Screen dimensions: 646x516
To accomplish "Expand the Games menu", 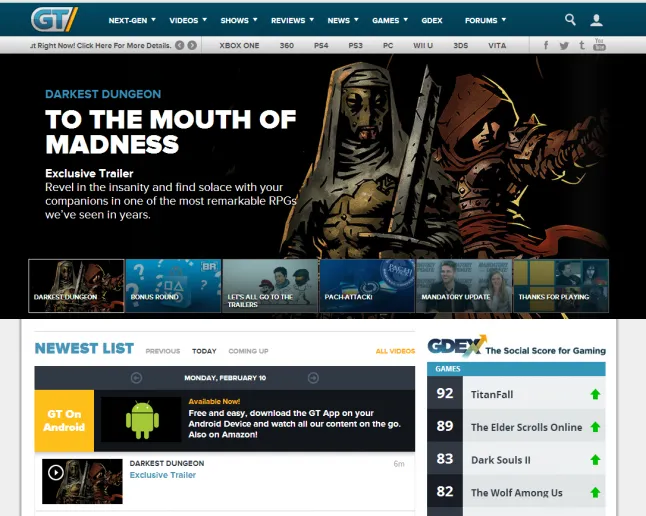I will 390,20.
